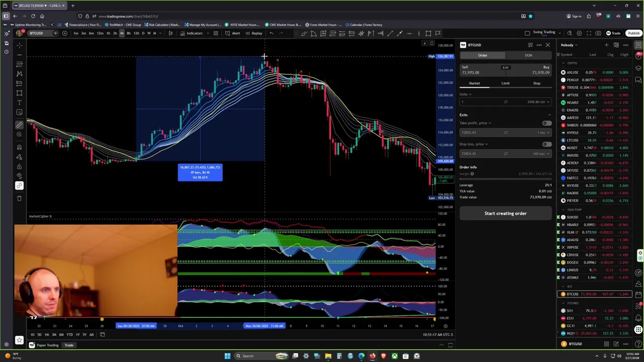Screen dimensions: 644x362
Task: Click the quick search icon in top right
Action: 570,33
